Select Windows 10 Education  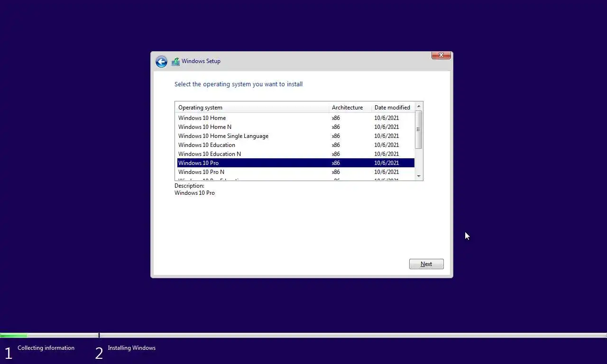pos(295,145)
